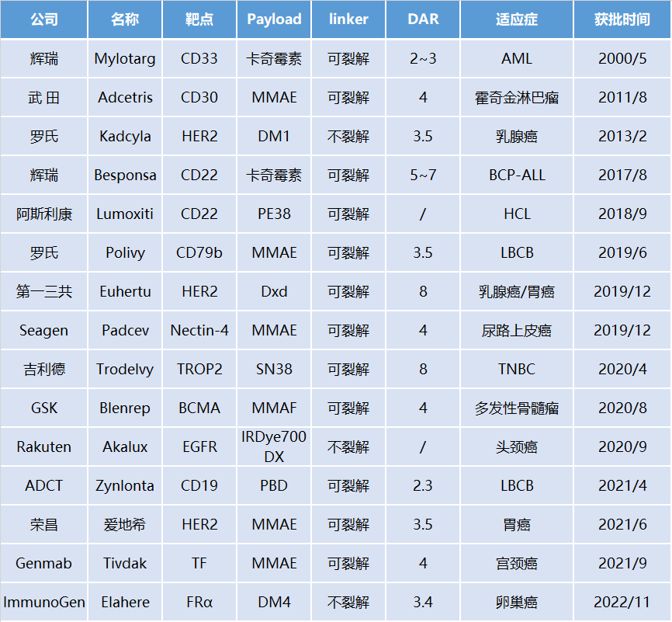The image size is (672, 622).
Task: Select the Lumoxiti cell
Action: click(125, 214)
